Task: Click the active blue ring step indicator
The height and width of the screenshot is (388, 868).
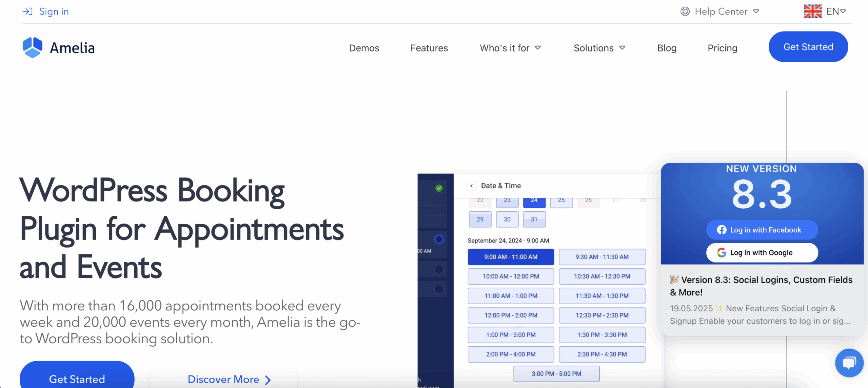Action: coord(439,239)
